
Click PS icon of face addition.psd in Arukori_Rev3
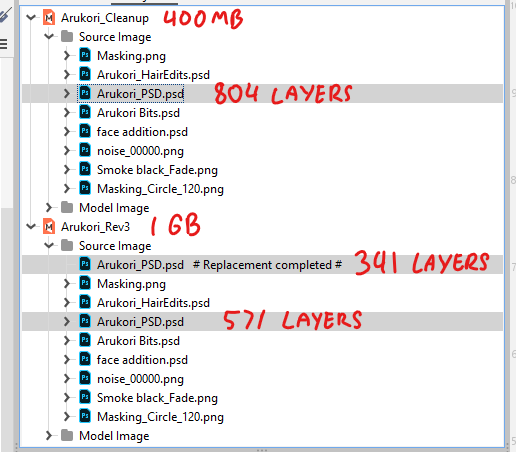(85, 359)
